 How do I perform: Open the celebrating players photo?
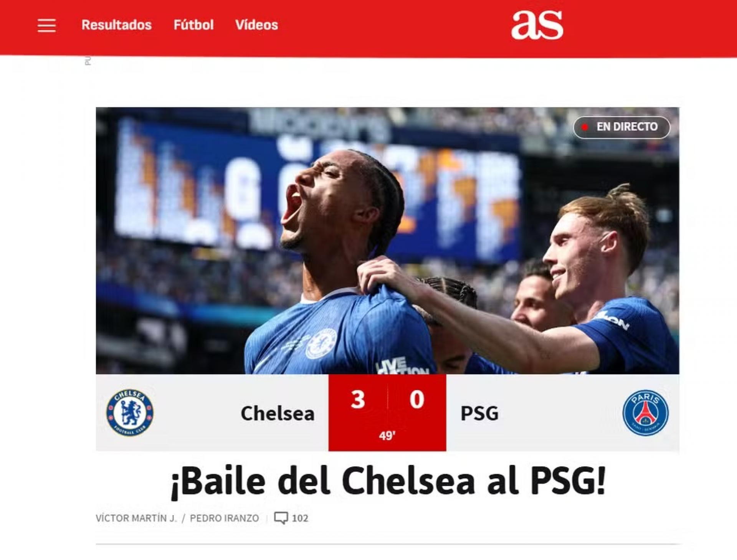pos(387,241)
